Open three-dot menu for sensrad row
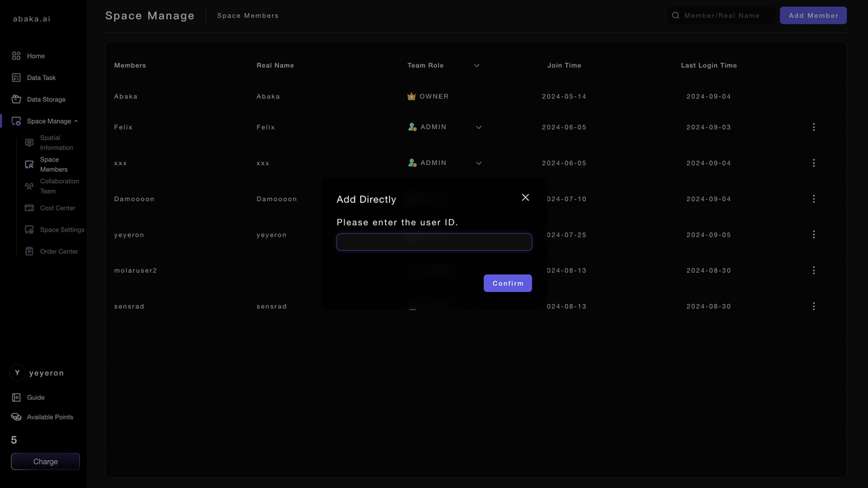Viewport: 868px width, 488px height. [x=814, y=307]
